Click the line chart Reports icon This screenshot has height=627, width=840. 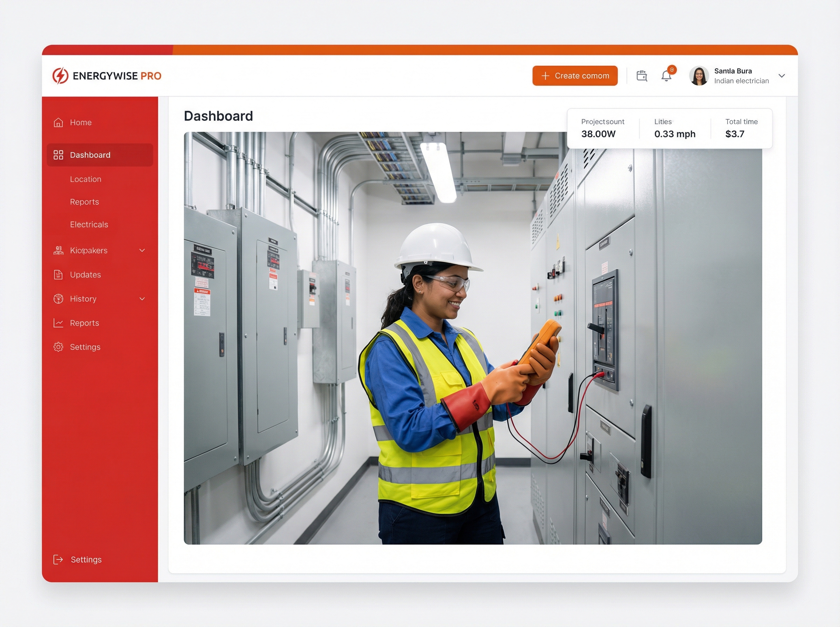coord(58,323)
